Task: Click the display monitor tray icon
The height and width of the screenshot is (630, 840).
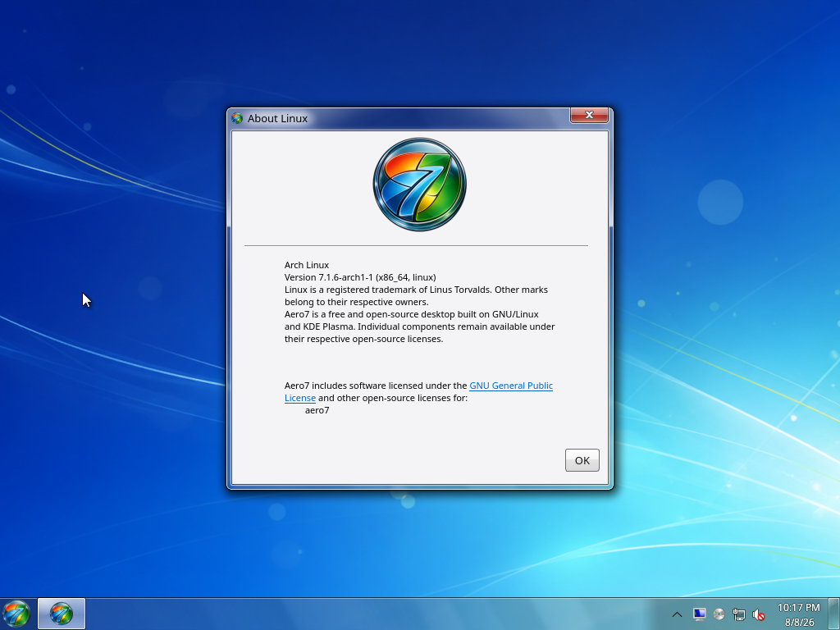Action: pyautogui.click(x=699, y=614)
